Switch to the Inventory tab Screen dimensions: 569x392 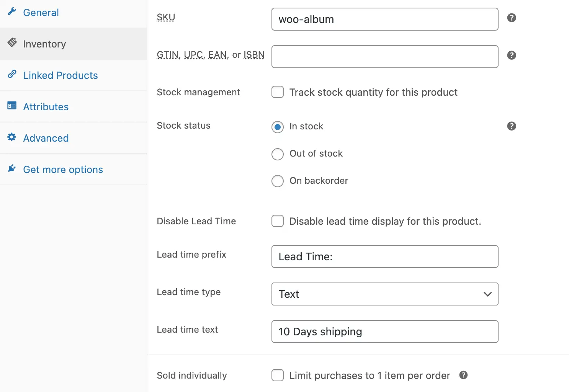[x=45, y=44]
